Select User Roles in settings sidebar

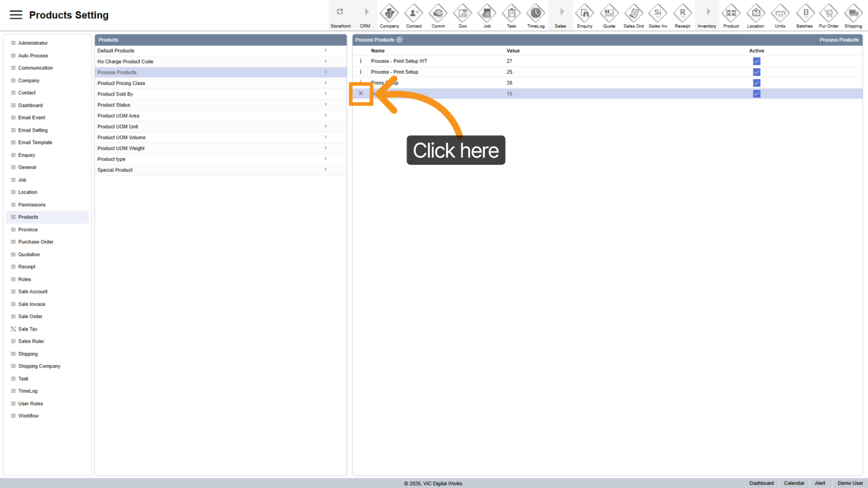click(x=30, y=404)
